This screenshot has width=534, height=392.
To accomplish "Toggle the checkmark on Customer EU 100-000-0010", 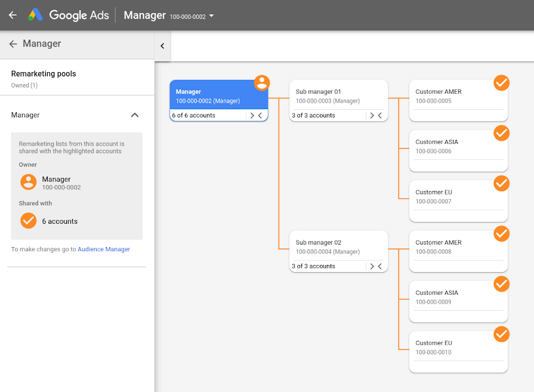I will (502, 334).
